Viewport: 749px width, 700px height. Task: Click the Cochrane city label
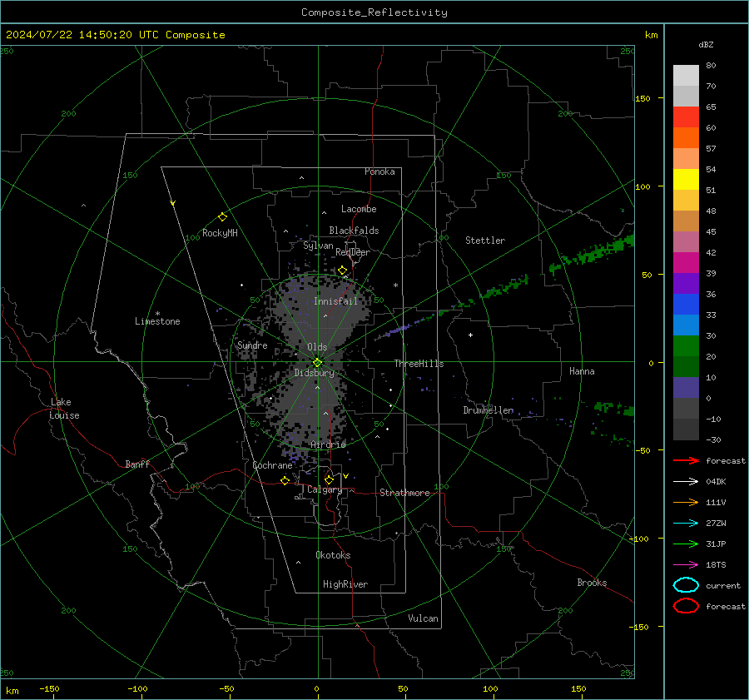(272, 465)
